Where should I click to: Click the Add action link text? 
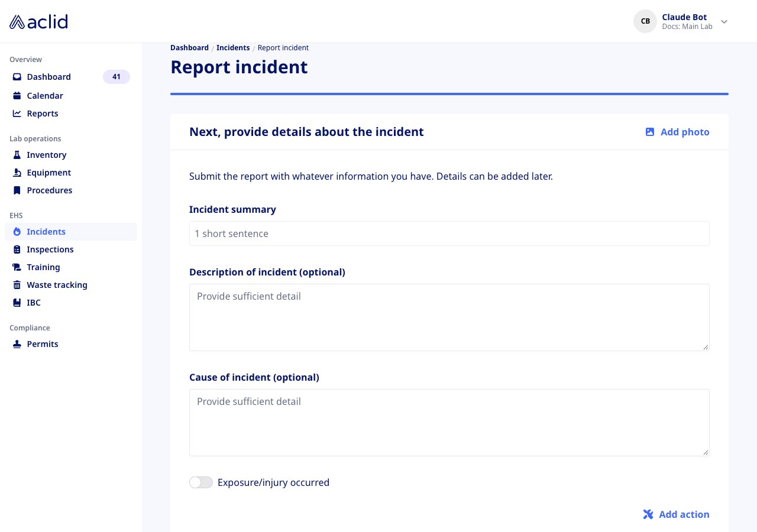click(684, 514)
